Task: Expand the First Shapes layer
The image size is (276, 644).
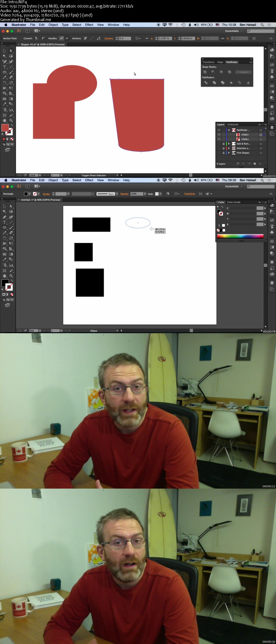Action: point(229,153)
